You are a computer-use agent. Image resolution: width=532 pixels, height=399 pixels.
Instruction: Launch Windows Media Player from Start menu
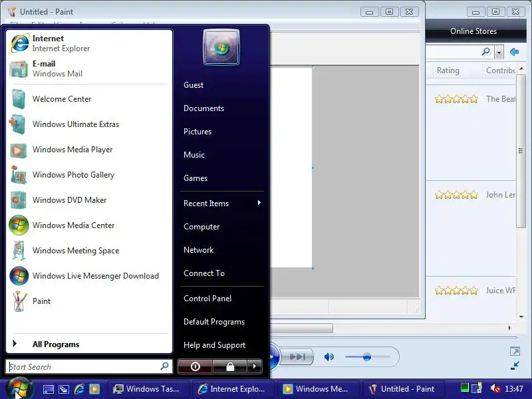click(89, 149)
